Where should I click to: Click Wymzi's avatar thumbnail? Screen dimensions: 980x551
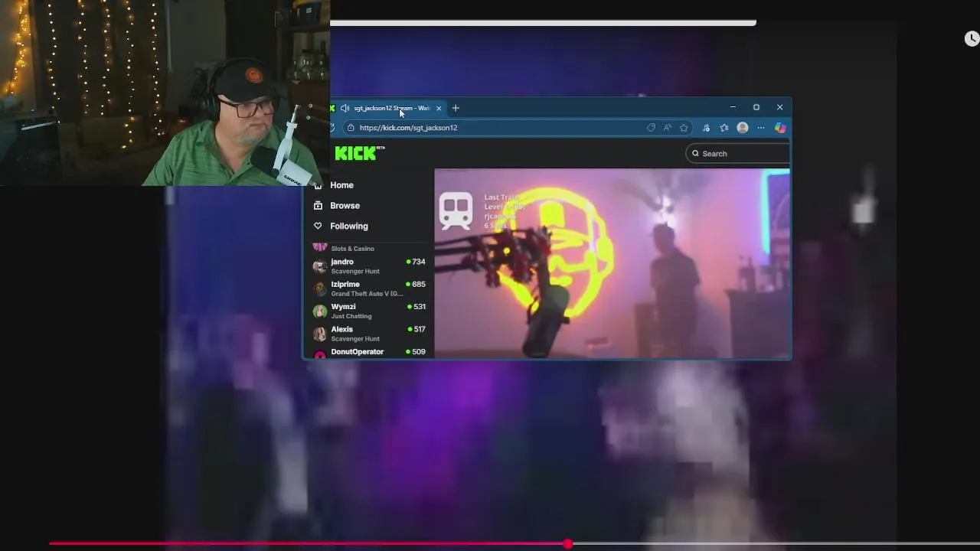(x=319, y=311)
